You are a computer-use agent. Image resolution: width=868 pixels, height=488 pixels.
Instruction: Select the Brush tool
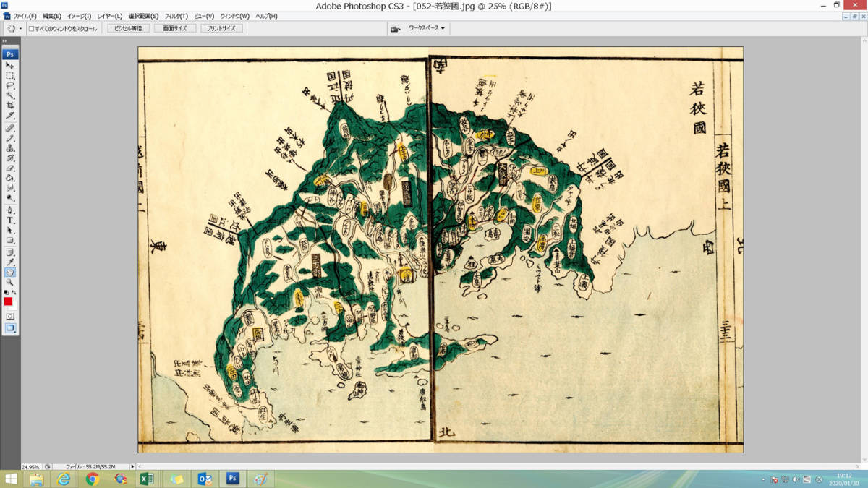(10, 138)
